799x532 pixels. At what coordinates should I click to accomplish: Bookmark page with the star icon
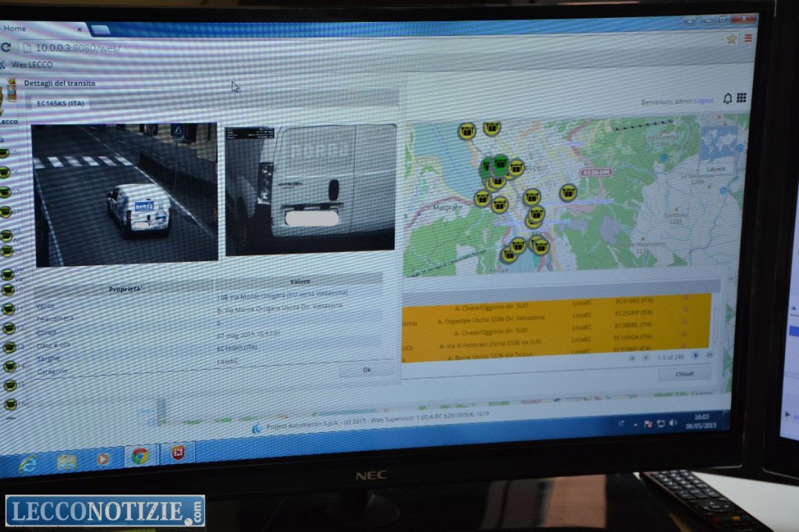coord(731,38)
